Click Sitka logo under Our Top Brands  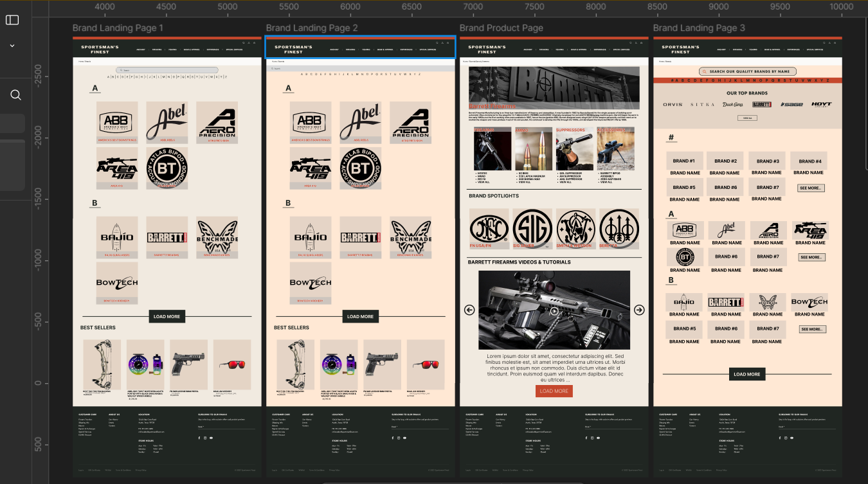(703, 104)
